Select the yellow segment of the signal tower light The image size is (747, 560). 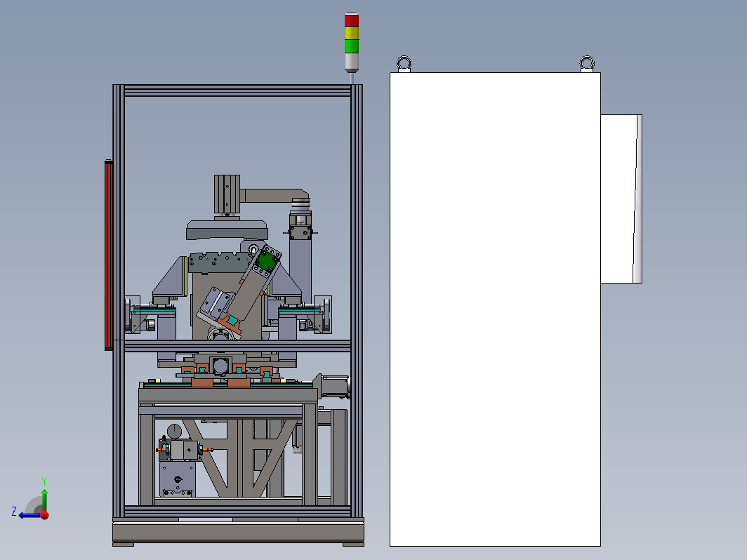click(352, 34)
